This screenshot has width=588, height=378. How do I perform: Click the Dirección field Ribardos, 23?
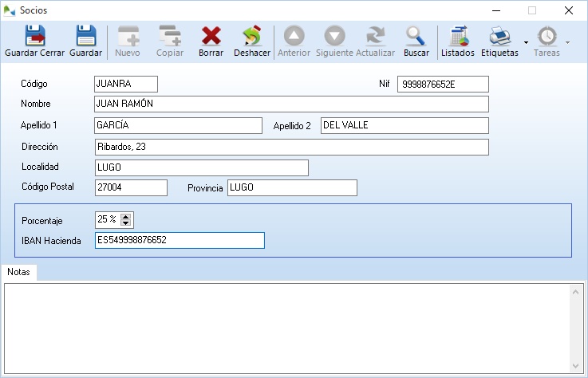pos(292,147)
